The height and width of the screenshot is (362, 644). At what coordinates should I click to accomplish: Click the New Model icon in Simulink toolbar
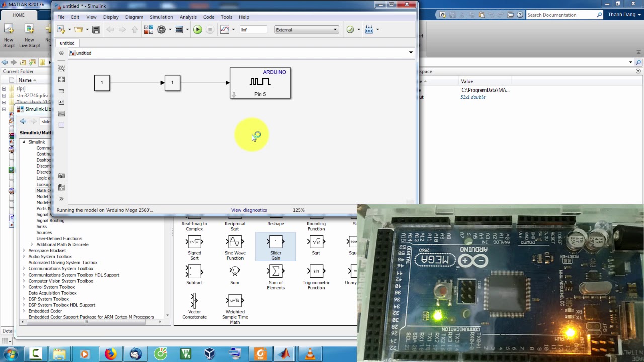[x=61, y=30]
